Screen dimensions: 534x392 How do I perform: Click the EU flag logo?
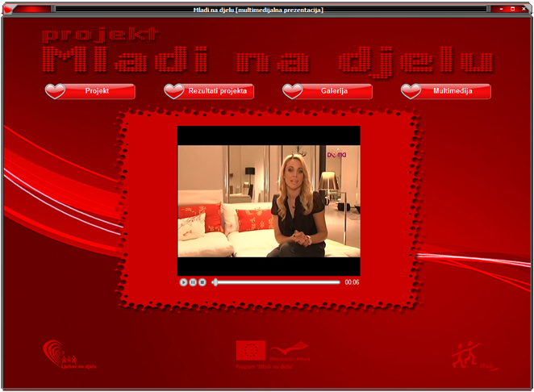click(x=251, y=350)
